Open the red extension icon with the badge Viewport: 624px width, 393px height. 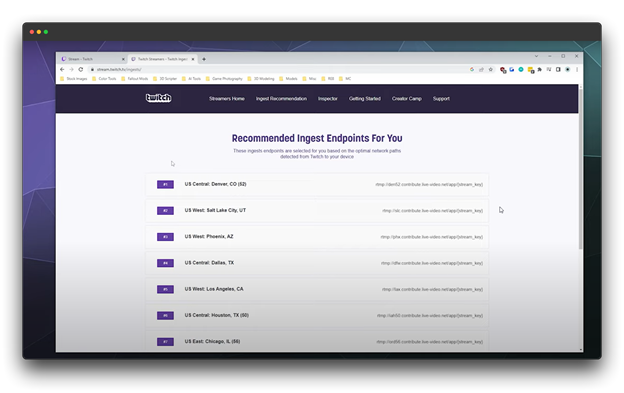(503, 70)
